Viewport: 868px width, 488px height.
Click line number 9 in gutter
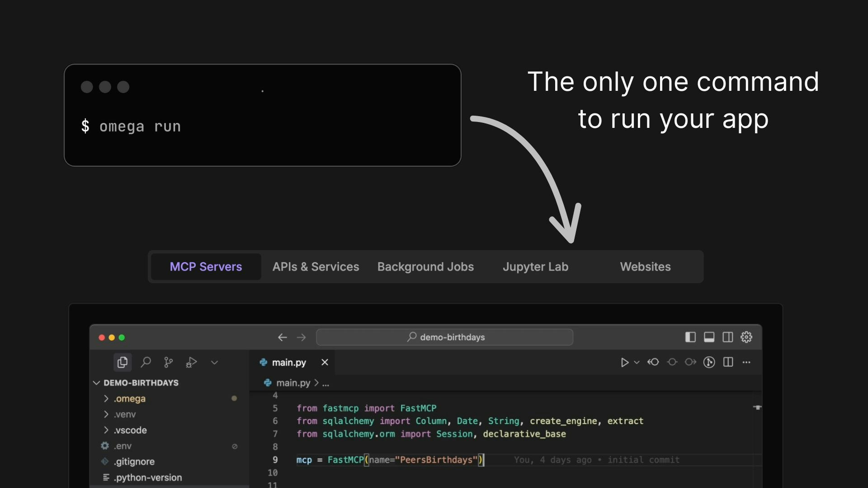click(275, 460)
